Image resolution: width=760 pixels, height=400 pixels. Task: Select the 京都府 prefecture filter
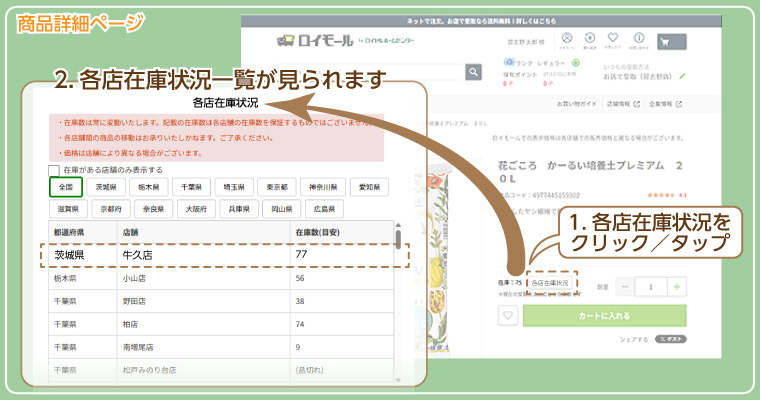click(111, 209)
